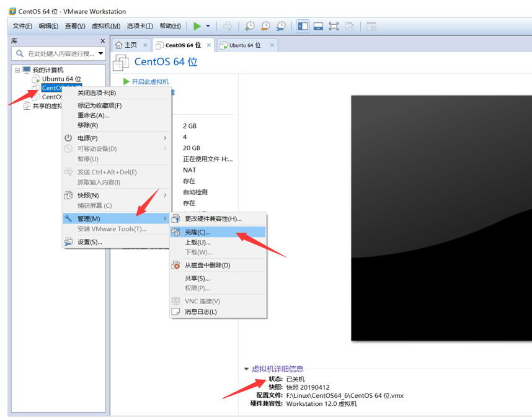The image size is (532, 417).
Task: Click the clone icon beside 克隆(C)...
Action: coord(175,232)
